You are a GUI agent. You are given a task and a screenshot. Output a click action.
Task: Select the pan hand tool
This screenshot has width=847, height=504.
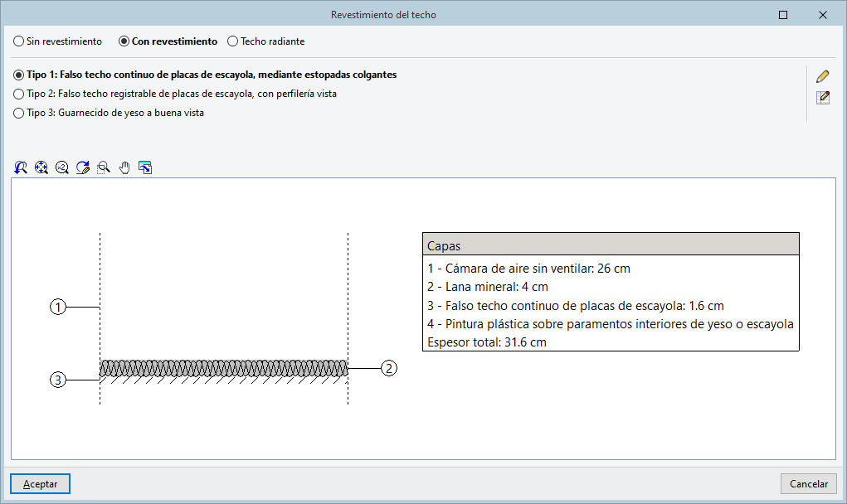pyautogui.click(x=124, y=167)
